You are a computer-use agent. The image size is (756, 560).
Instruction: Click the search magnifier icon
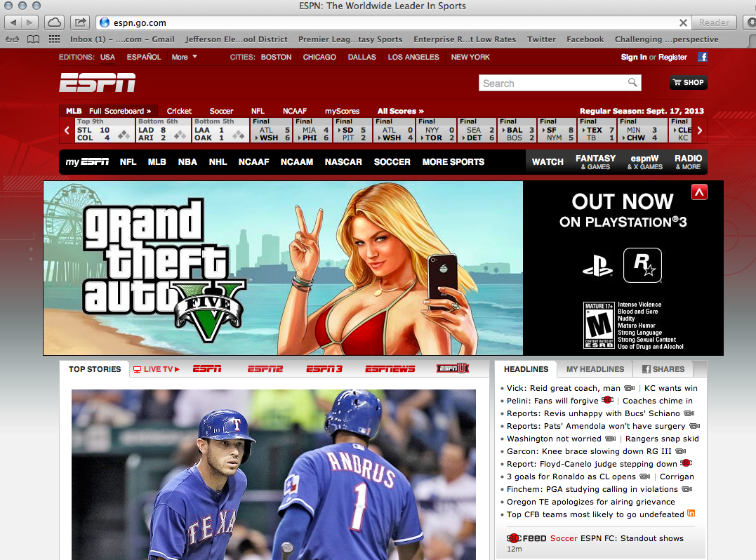click(x=632, y=83)
